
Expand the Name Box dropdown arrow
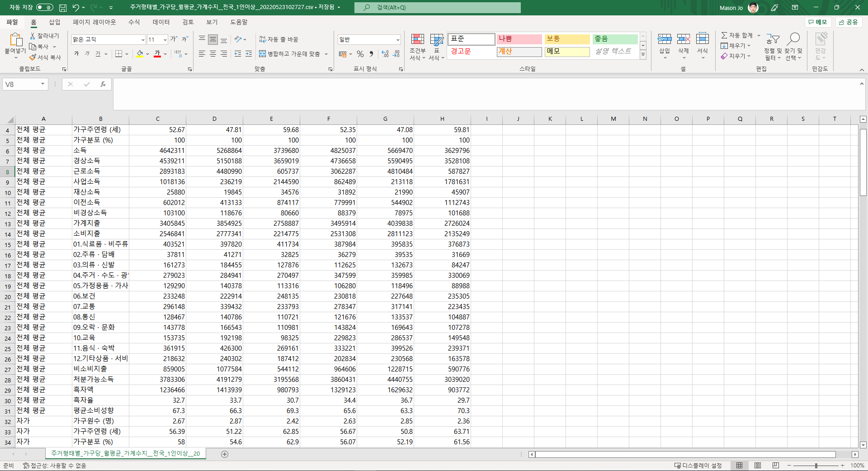[x=42, y=84]
